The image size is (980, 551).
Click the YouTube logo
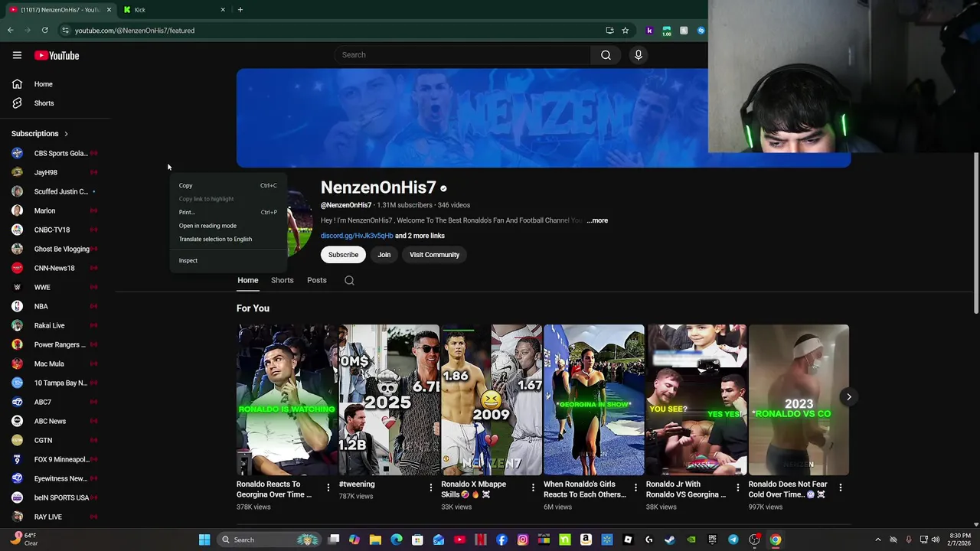(x=57, y=55)
